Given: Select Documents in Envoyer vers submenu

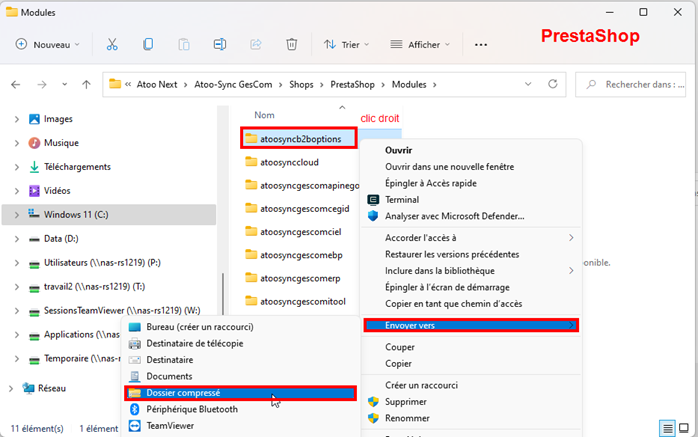Looking at the screenshot, I should (x=169, y=376).
